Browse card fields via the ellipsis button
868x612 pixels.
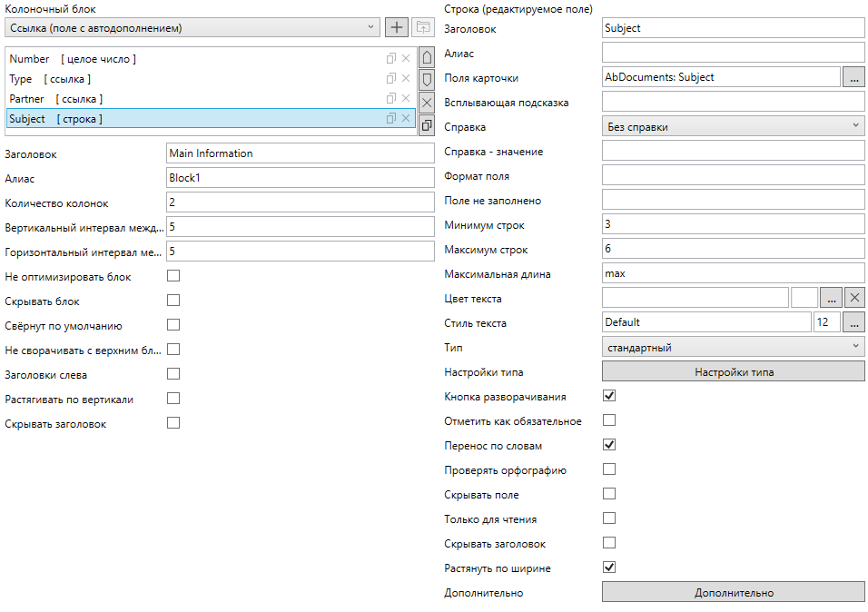click(x=854, y=78)
